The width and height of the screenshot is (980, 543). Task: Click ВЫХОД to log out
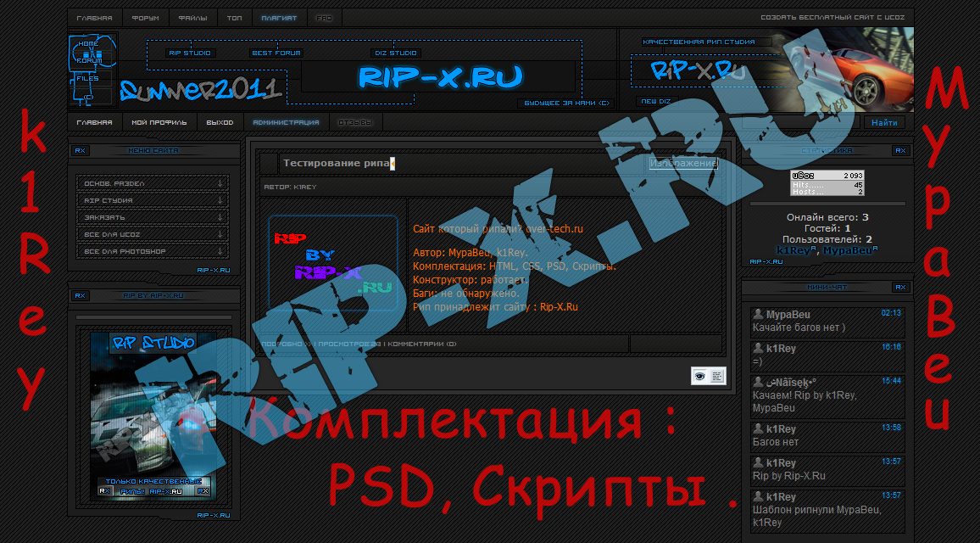tap(220, 123)
